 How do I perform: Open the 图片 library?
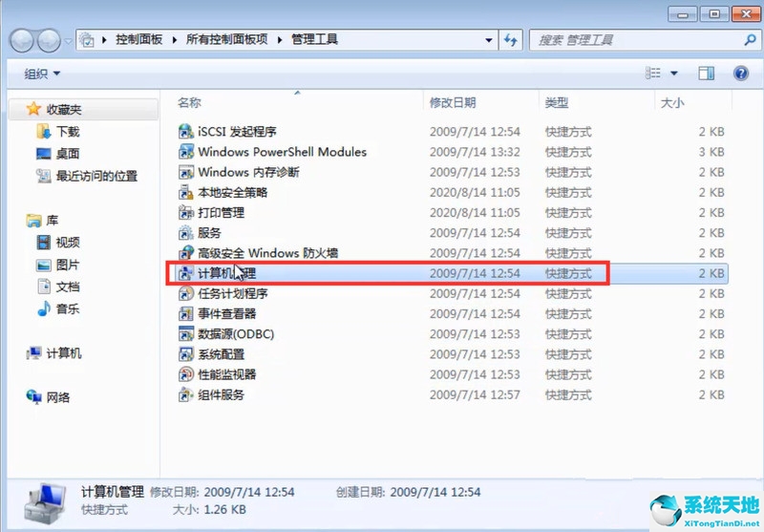58,265
